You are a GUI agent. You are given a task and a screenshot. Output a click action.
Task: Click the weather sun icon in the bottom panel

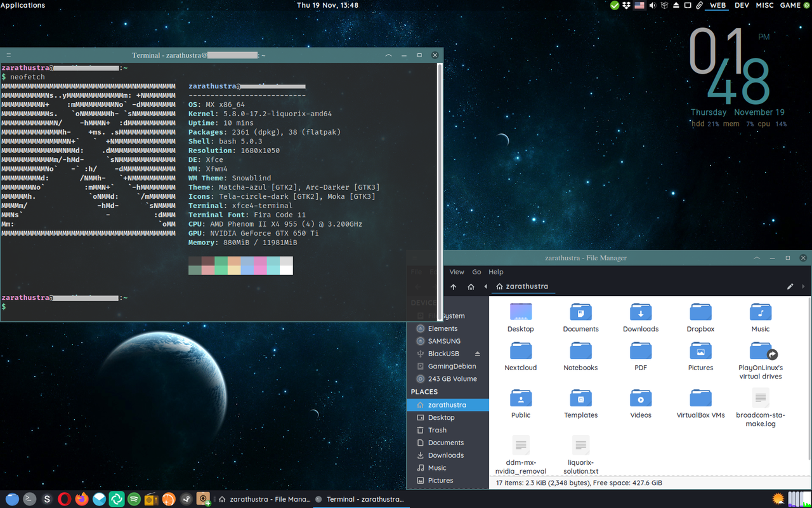pos(778,498)
